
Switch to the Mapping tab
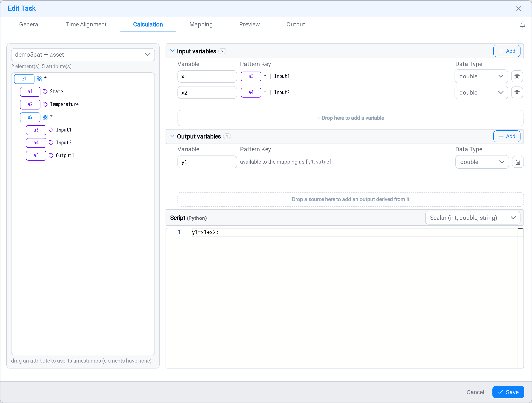coord(201,24)
